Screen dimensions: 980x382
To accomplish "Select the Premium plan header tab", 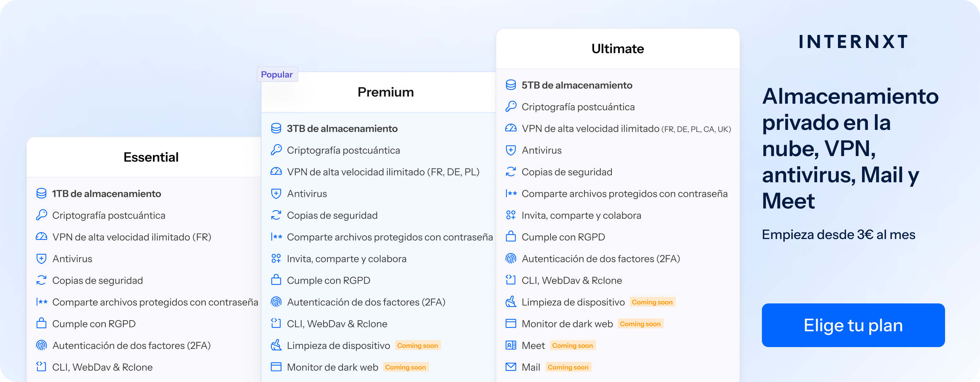I will 385,92.
